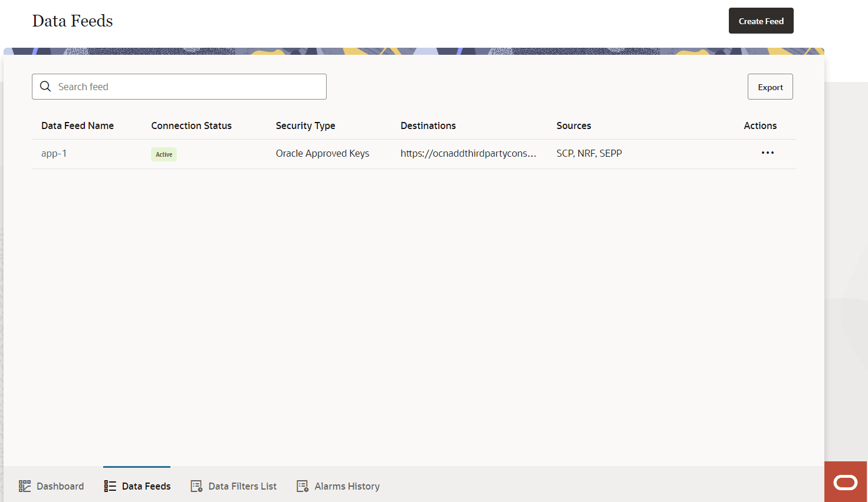The height and width of the screenshot is (502, 868).
Task: Click the Data Feed Name column header
Action: click(77, 125)
